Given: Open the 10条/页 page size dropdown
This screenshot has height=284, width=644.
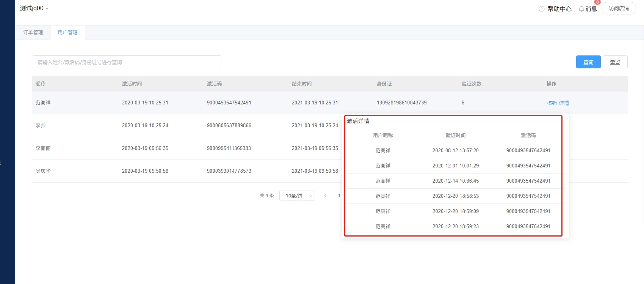Looking at the screenshot, I should (x=297, y=196).
